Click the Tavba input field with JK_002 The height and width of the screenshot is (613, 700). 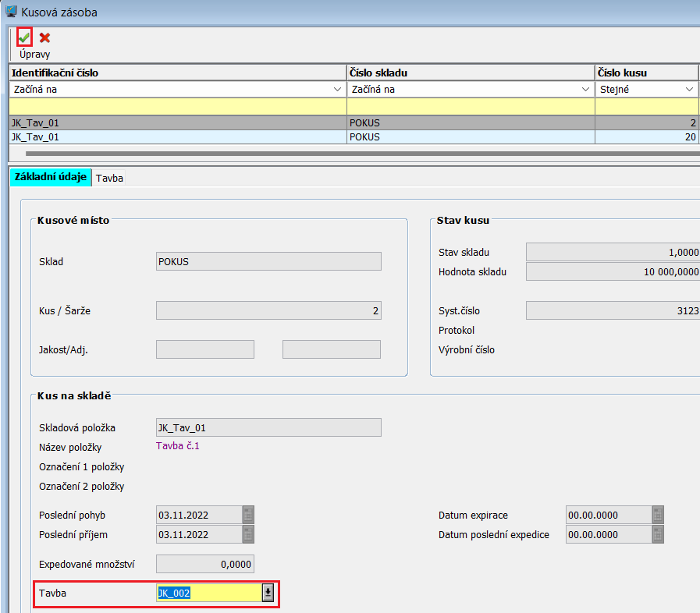tap(208, 594)
